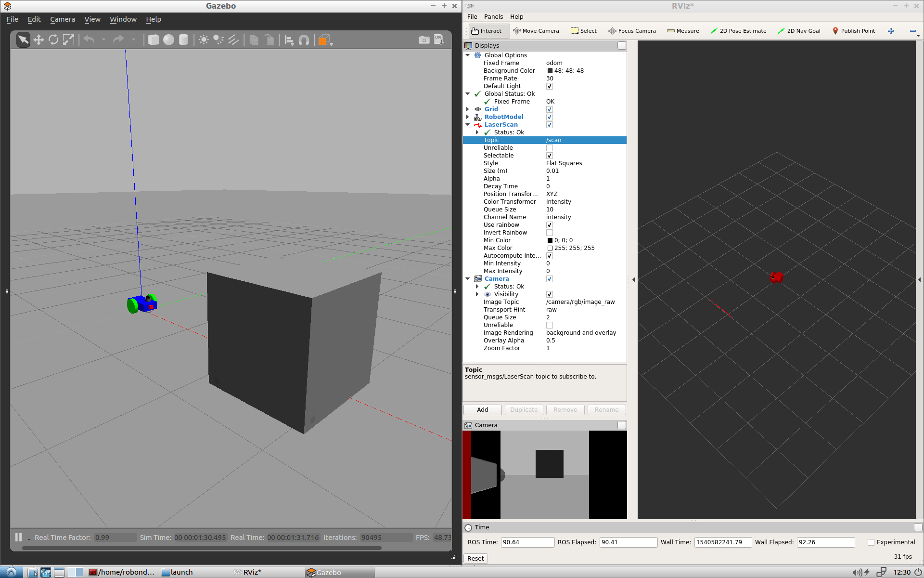Select the Move Camera tool in RViz
Viewport: 924px width, 578px height.
536,31
